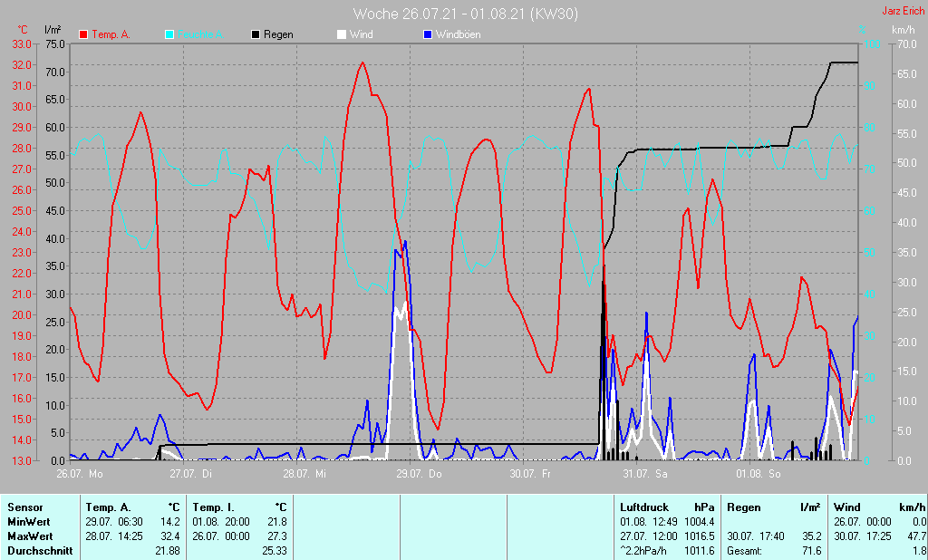Click the 'Temp. A.' table column header
The width and height of the screenshot is (928, 560).
(109, 507)
